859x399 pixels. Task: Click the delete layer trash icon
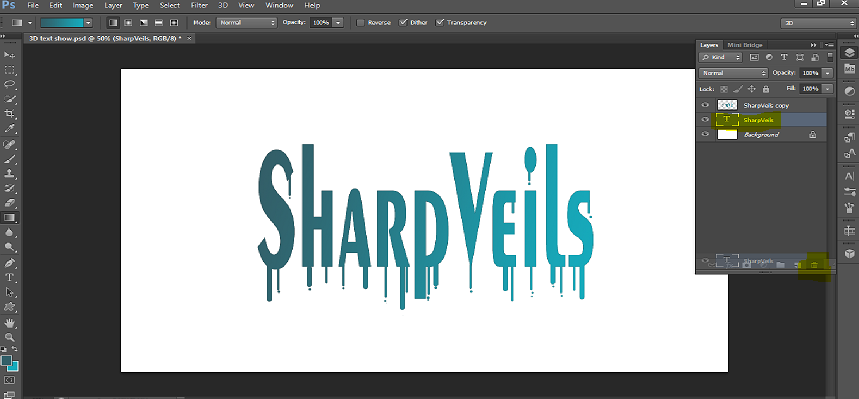tap(814, 265)
